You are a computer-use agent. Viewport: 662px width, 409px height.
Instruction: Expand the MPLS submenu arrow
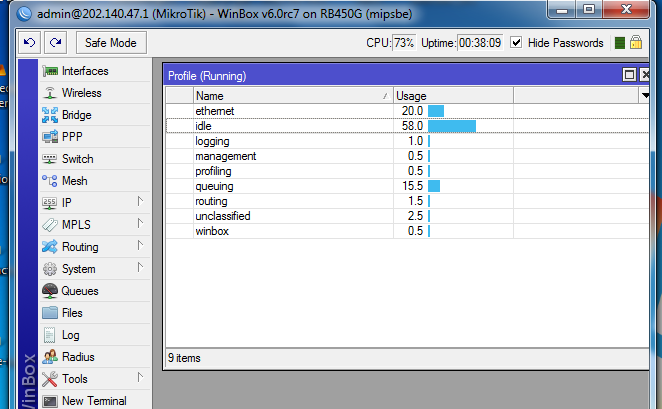tap(140, 223)
